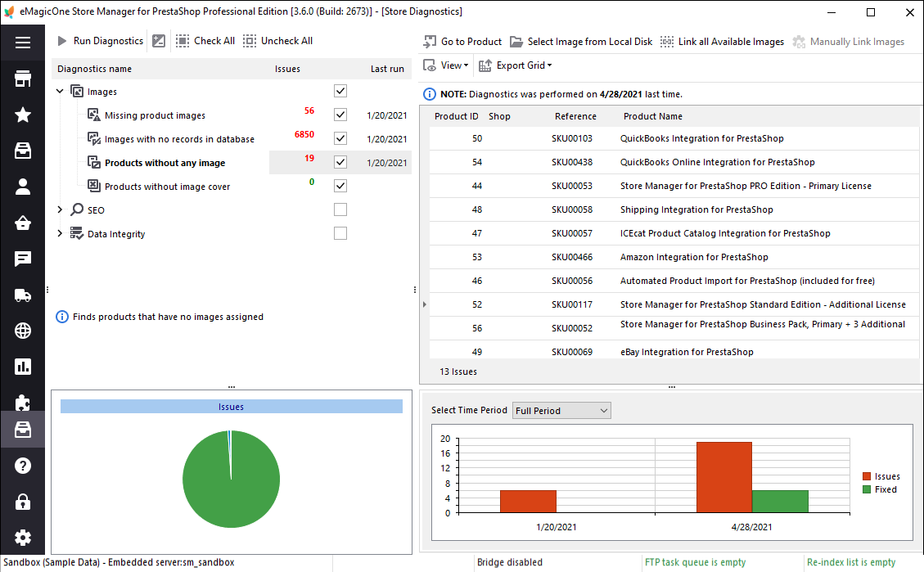Click the Manually Link Images icon
Screen dimensions: 924x572
pos(799,41)
